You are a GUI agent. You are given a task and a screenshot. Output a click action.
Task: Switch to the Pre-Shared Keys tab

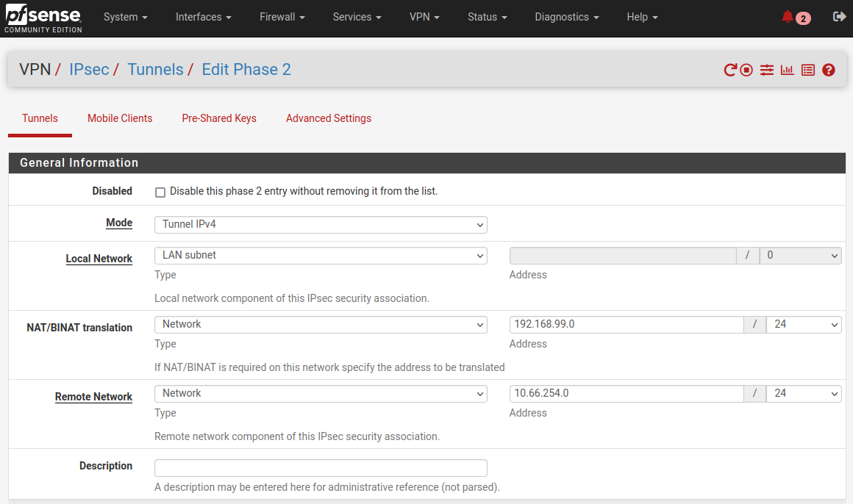pos(218,118)
